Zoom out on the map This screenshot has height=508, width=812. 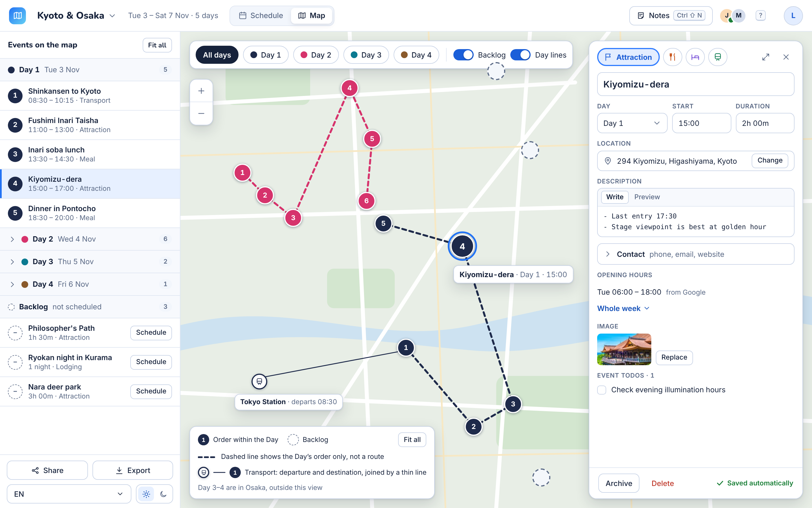click(x=201, y=113)
